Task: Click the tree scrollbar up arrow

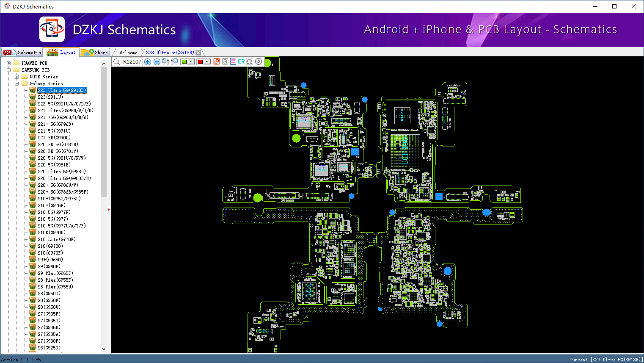Action: (104, 63)
